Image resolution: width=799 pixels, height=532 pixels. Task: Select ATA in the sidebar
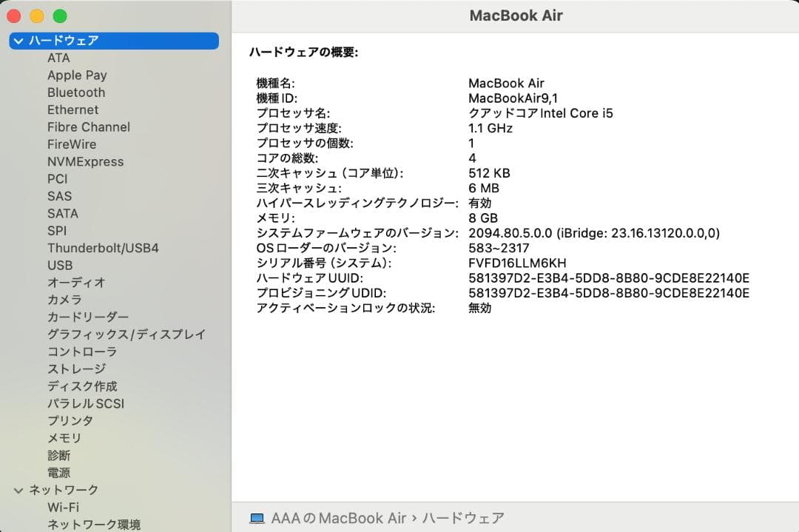58,58
